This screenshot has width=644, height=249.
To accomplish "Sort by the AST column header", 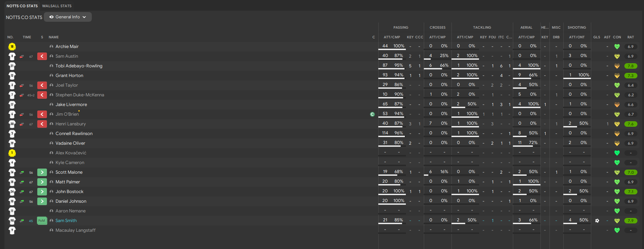I will pos(607,37).
